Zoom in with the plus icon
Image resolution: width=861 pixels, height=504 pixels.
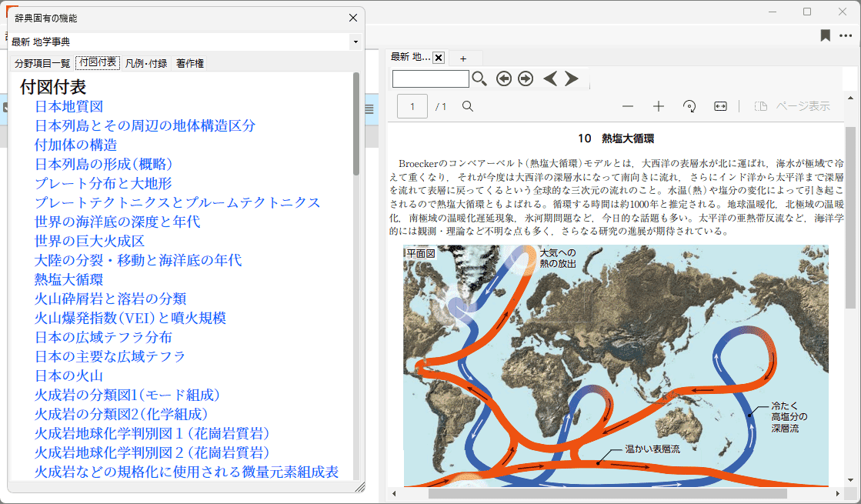(659, 107)
